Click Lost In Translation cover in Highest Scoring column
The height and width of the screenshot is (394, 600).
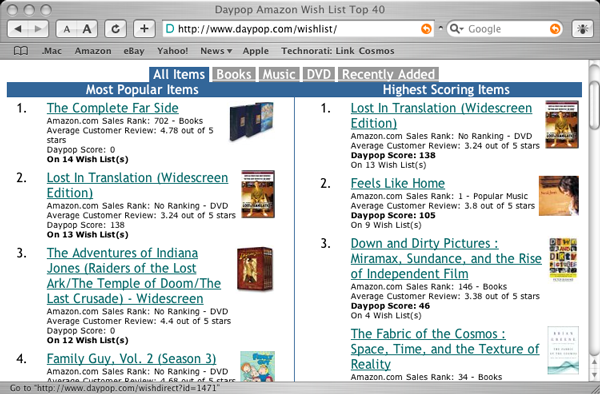tap(562, 124)
